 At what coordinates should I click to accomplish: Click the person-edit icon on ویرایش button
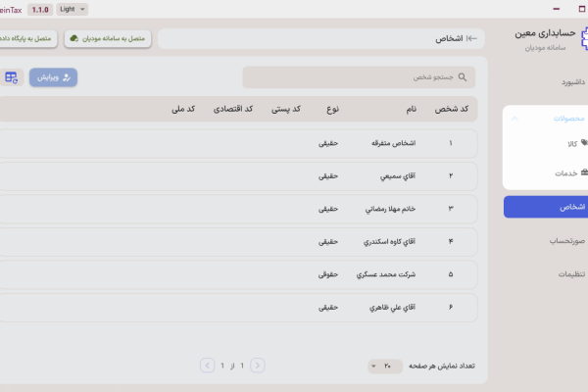67,77
